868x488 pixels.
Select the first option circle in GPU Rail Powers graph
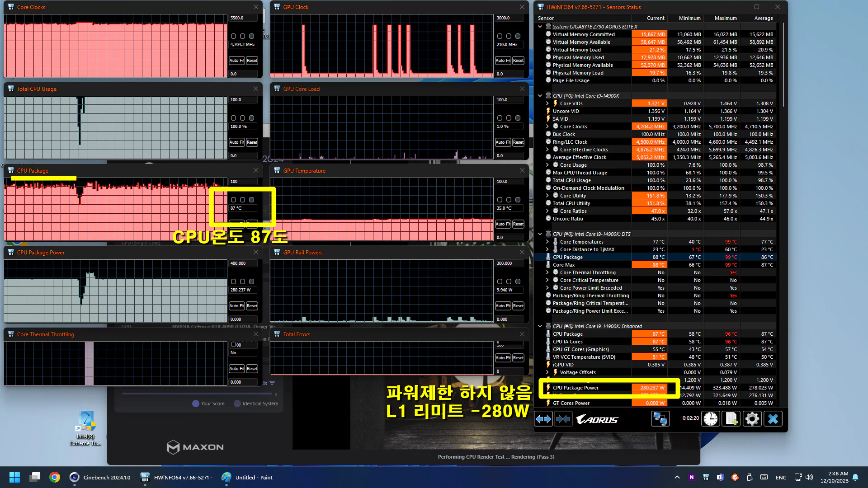coord(500,282)
